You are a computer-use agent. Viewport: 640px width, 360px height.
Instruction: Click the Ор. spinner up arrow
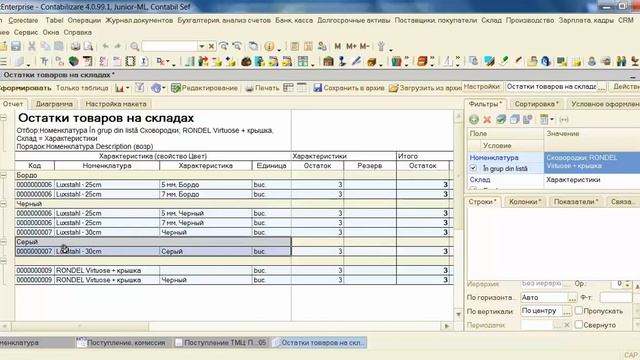pyautogui.click(x=627, y=282)
